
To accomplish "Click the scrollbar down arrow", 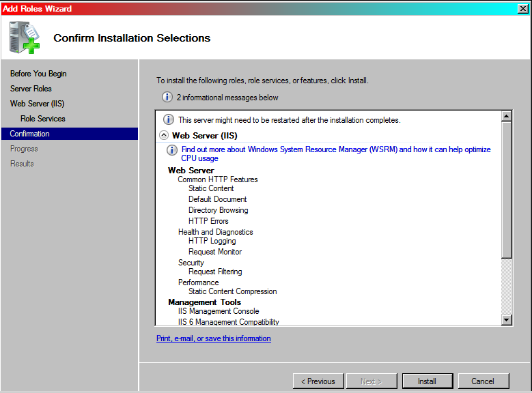I will [507, 319].
